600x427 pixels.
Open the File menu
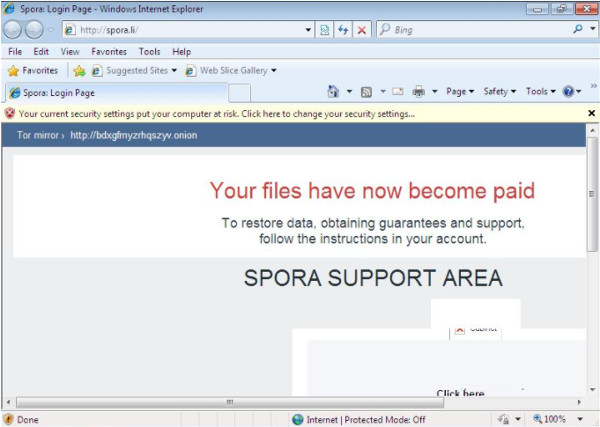[15, 51]
